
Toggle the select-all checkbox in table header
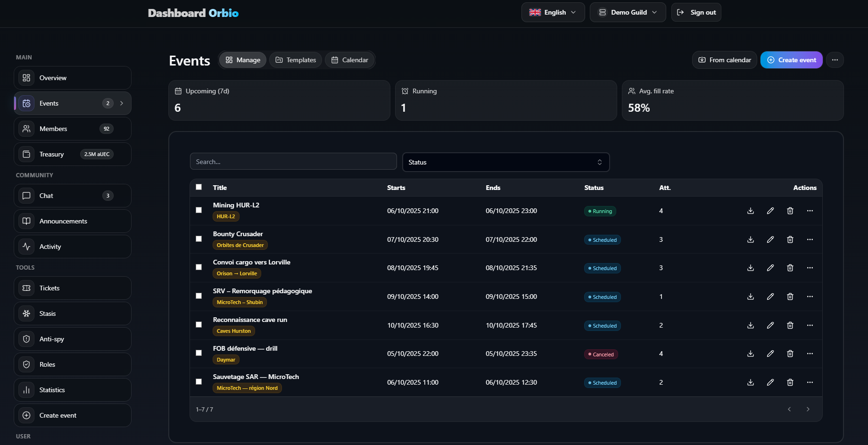[x=199, y=187]
